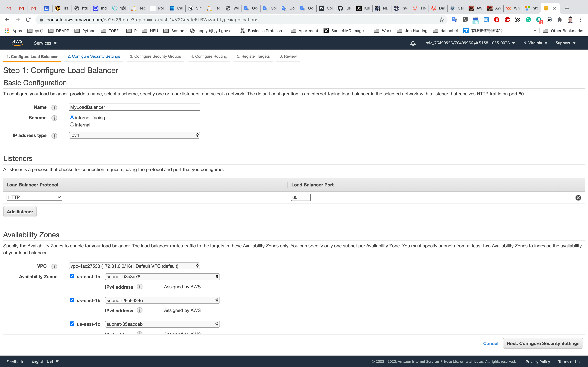Click the Add listener button
Image resolution: width=588 pixels, height=367 pixels.
(20, 212)
